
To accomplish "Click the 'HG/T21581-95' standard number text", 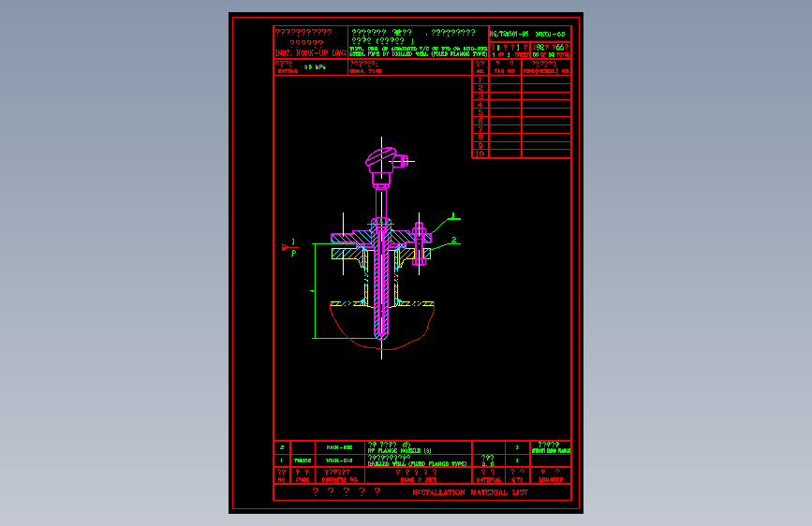I will 509,35.
